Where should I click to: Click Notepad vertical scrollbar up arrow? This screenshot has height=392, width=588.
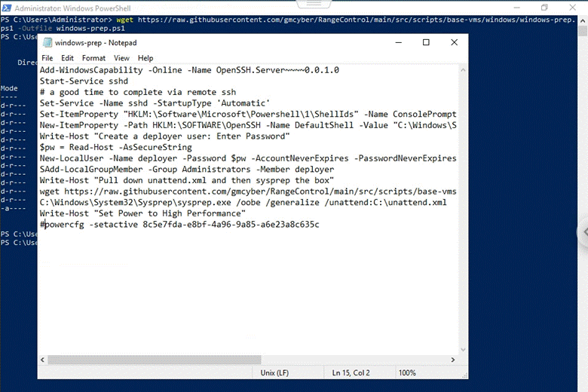tap(463, 70)
